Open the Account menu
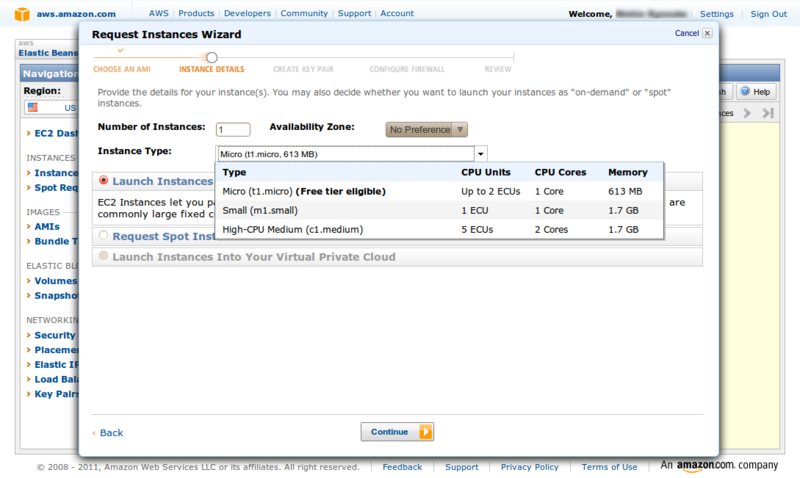800x478 pixels. (x=397, y=13)
